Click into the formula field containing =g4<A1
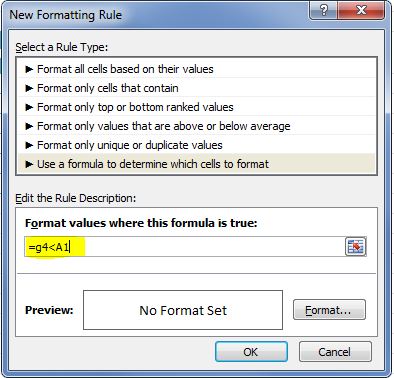This screenshot has width=394, height=378. pos(184,247)
